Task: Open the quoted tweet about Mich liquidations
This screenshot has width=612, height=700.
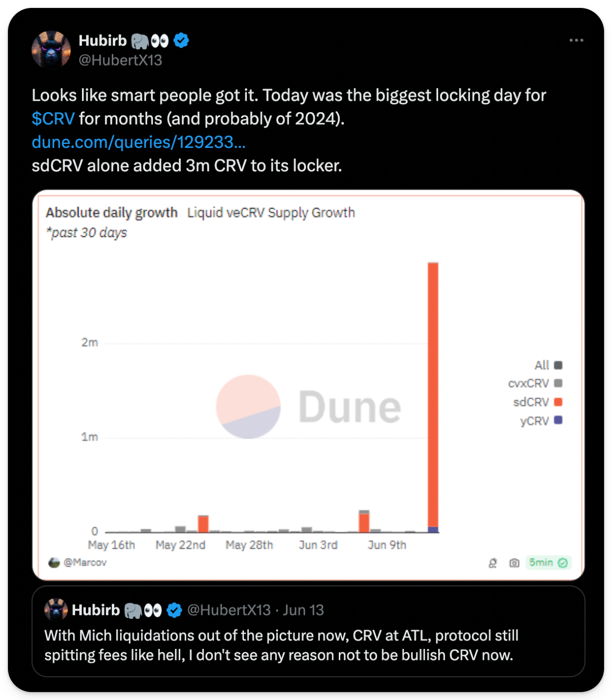Action: [308, 645]
